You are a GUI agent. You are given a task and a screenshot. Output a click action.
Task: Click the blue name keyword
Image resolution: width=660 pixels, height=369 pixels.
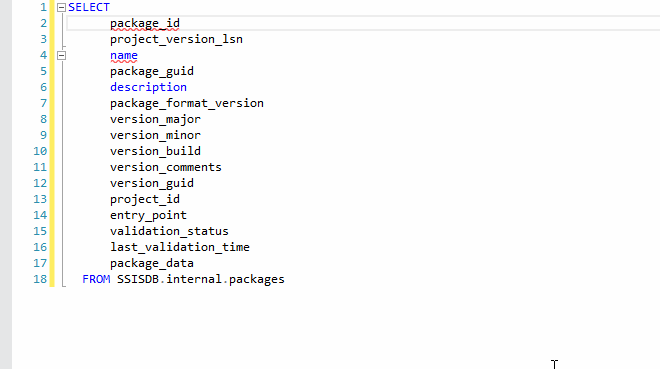(x=124, y=56)
